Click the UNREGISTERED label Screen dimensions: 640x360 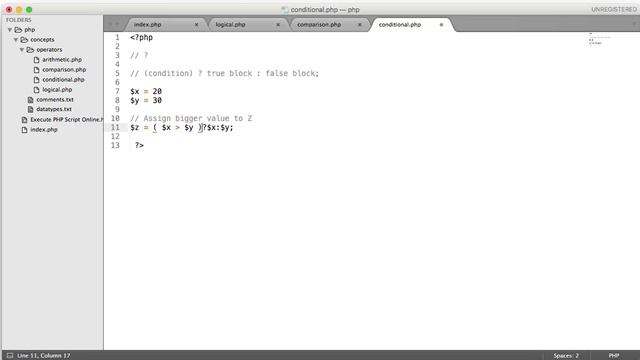613,9
